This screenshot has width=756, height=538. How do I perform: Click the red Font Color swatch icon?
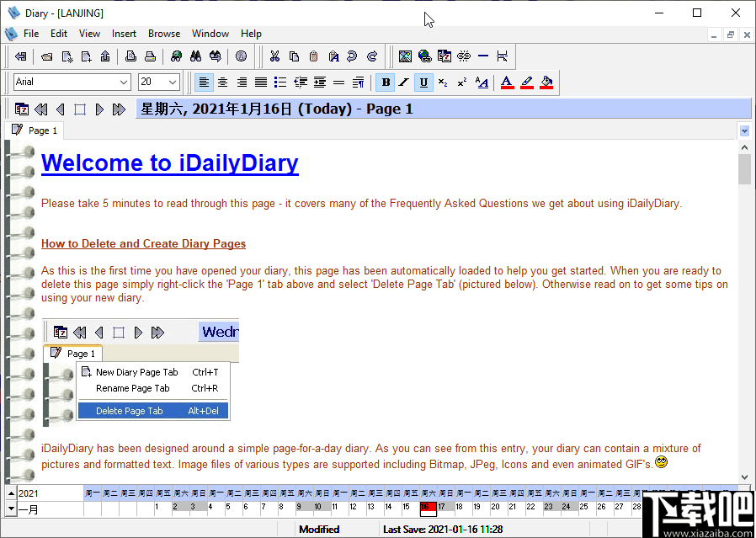coord(506,83)
